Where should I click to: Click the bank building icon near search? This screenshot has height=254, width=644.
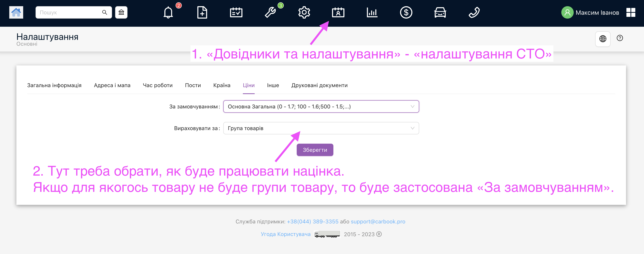121,12
